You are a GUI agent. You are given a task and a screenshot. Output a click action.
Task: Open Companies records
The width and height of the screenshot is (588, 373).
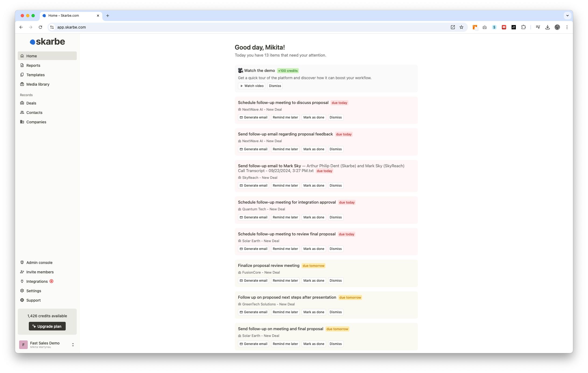coord(36,122)
